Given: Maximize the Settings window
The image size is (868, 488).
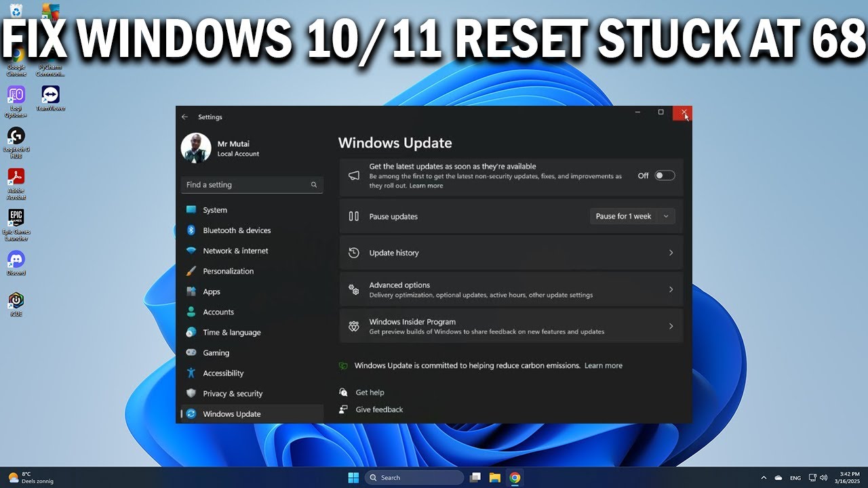Looking at the screenshot, I should (660, 113).
